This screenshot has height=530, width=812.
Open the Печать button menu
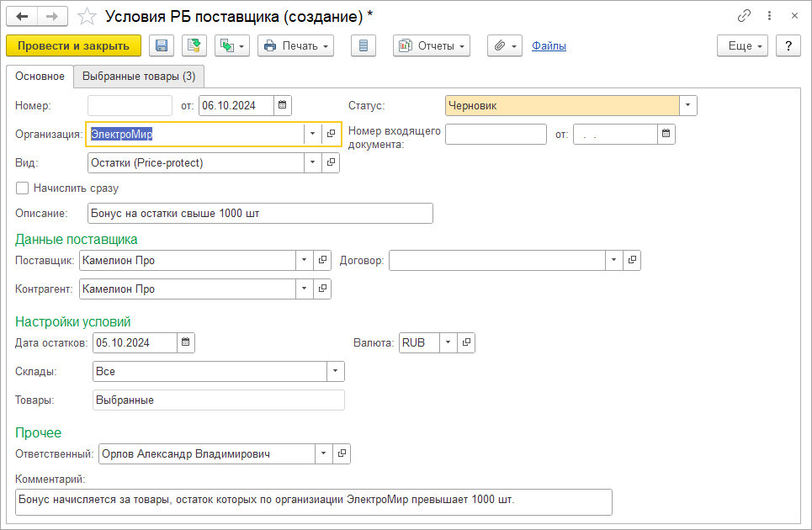click(295, 46)
